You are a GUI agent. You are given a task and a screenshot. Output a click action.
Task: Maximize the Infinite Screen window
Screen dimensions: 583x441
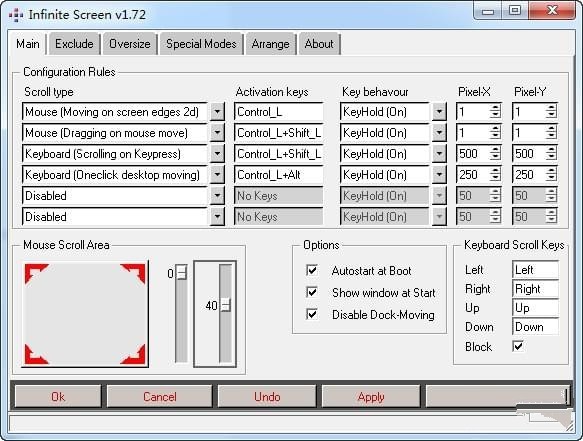pos(515,10)
